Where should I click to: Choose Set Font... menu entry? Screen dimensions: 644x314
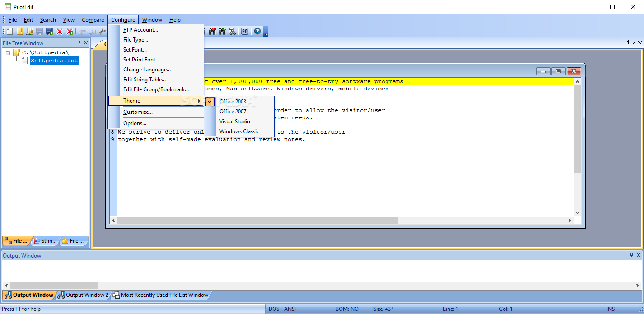point(156,50)
